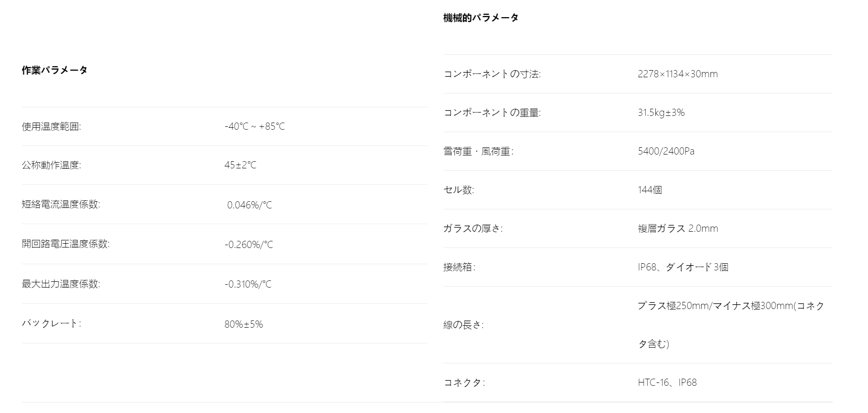Click the 144個 cell count value
Viewport: 868px width, 413px height.
click(x=650, y=190)
